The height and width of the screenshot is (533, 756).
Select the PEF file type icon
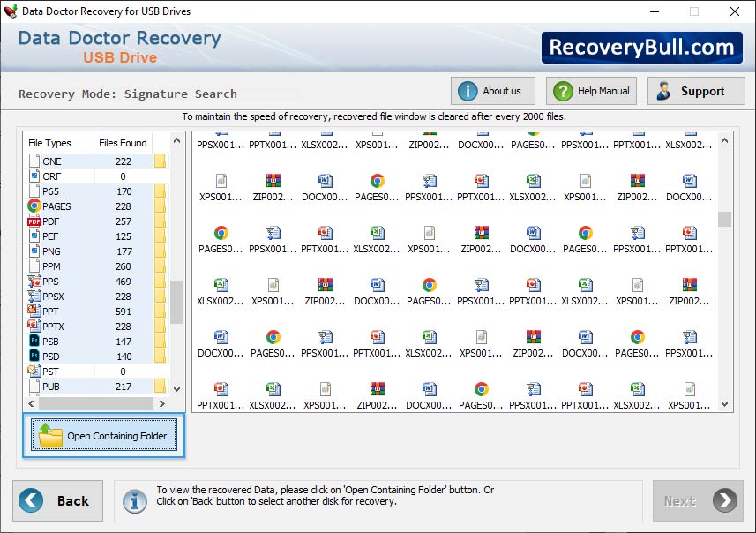34,236
